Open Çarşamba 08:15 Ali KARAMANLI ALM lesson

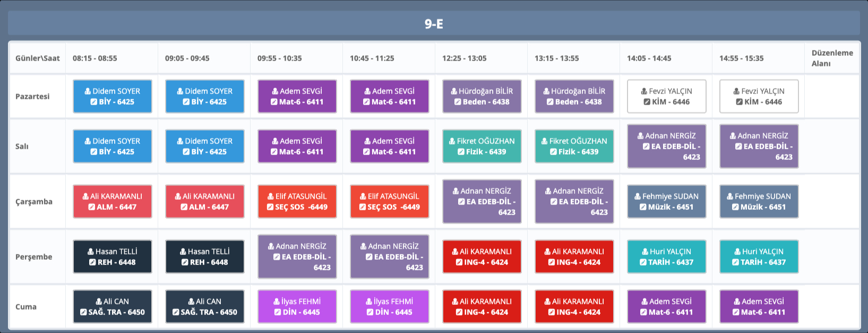[113, 202]
